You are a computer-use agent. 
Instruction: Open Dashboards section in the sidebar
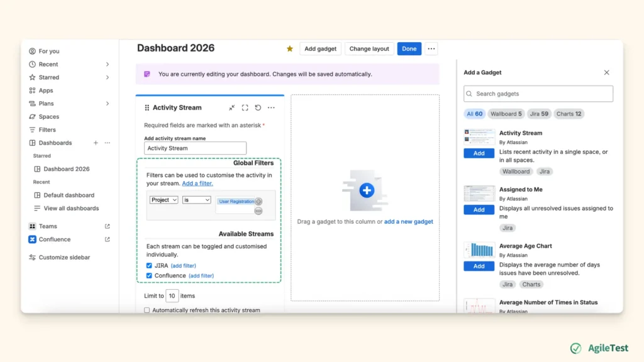point(55,143)
